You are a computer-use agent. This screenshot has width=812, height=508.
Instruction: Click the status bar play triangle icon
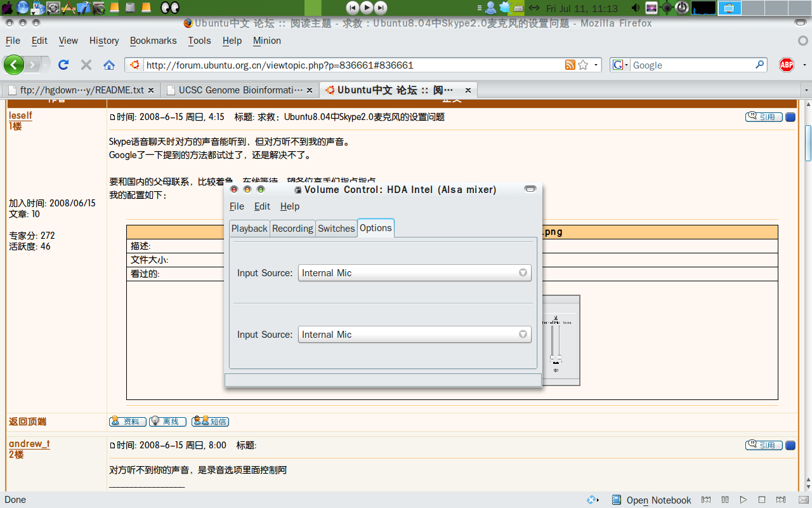coord(743,500)
